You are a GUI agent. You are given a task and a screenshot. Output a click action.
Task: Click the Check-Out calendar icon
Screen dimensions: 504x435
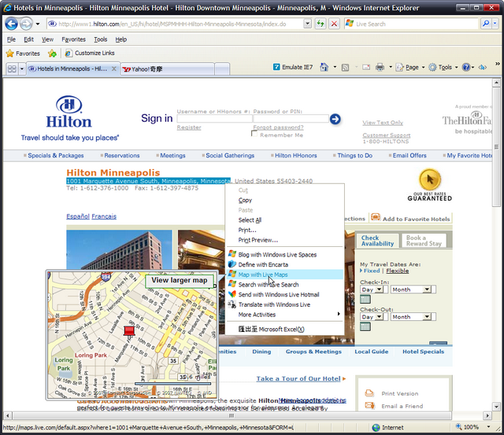365,326
